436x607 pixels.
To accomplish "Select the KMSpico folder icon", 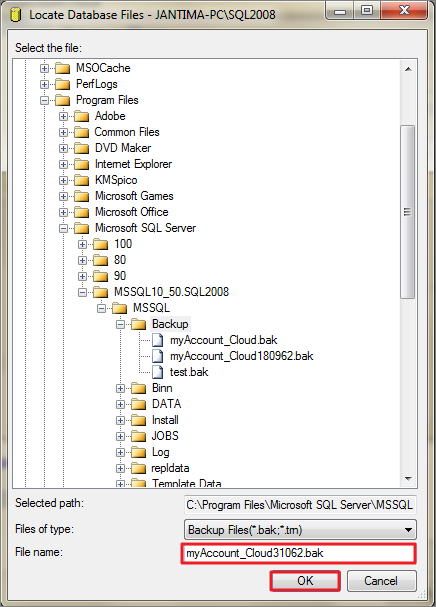I will click(x=82, y=180).
